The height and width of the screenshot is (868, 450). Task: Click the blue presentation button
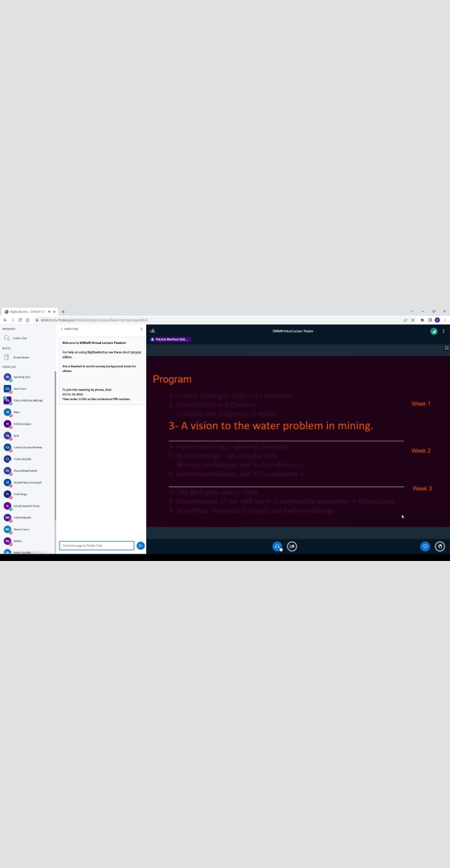[x=425, y=547]
